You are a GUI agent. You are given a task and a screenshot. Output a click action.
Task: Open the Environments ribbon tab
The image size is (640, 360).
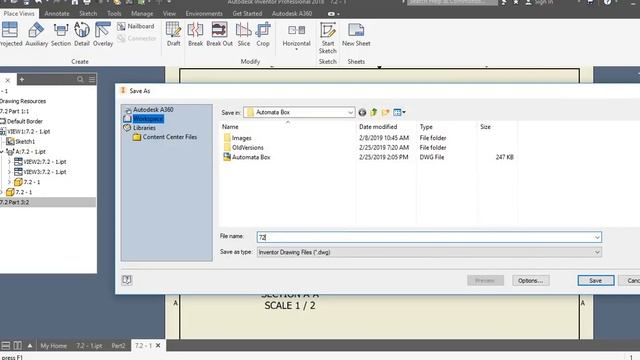click(204, 13)
